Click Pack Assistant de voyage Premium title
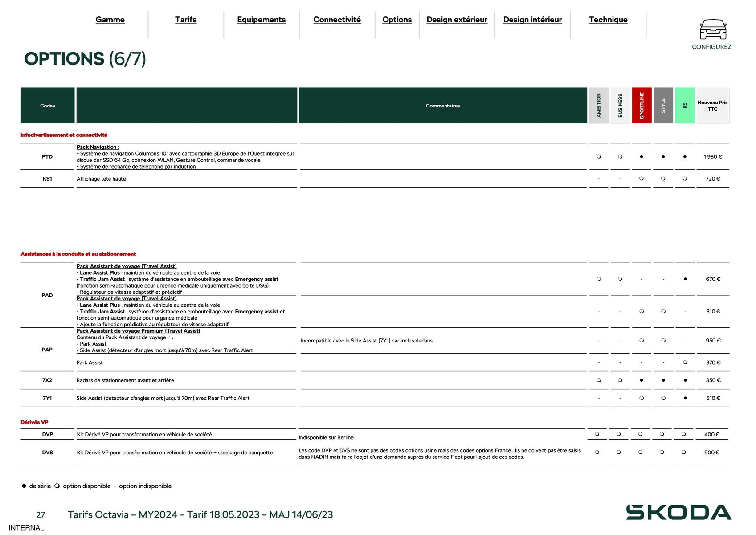 [138, 331]
